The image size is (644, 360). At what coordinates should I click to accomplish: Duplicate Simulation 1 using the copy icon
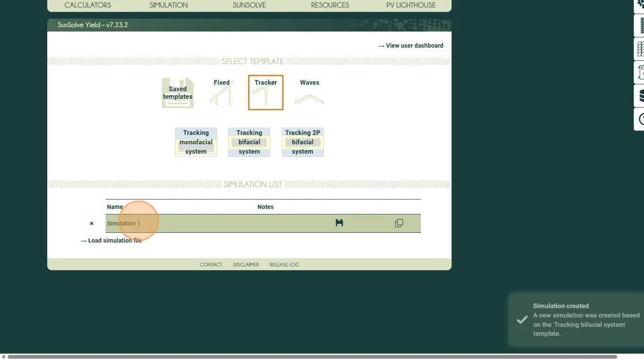click(399, 223)
